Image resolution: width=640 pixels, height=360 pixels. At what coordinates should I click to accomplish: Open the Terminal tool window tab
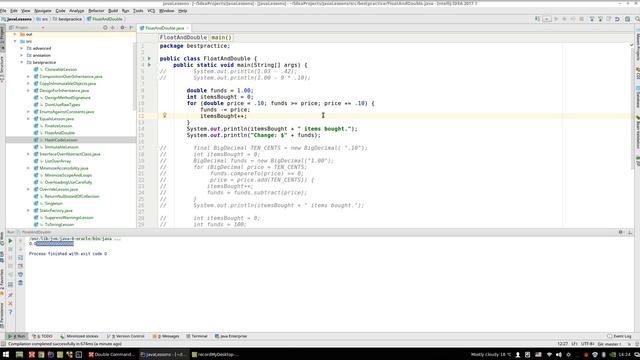pyautogui.click(x=197, y=336)
